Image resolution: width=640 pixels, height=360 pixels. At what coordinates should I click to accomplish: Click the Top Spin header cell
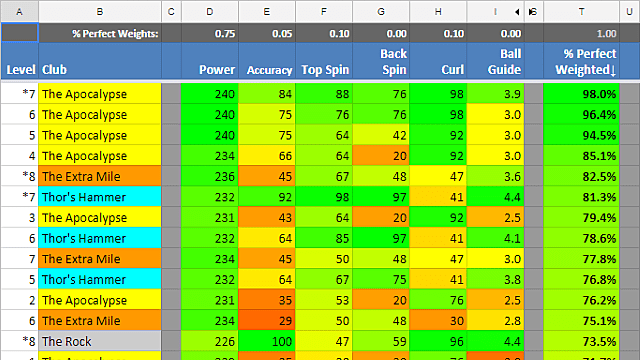[x=324, y=61]
